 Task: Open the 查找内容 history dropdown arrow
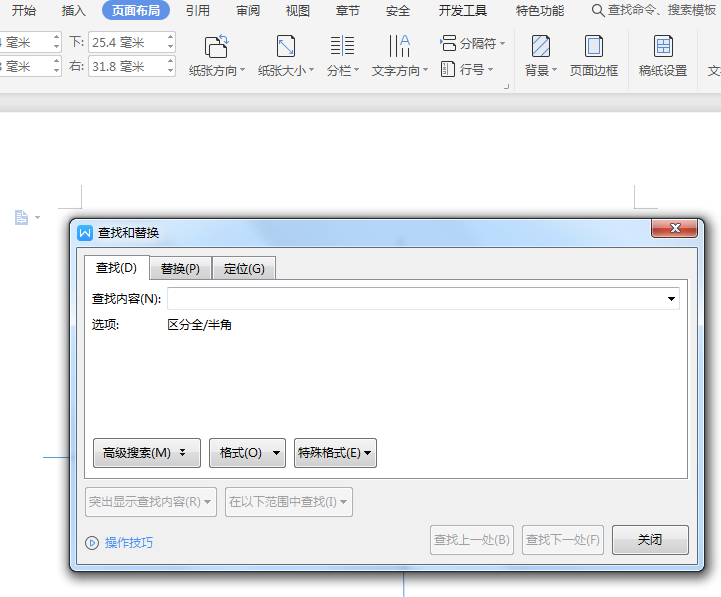click(671, 299)
